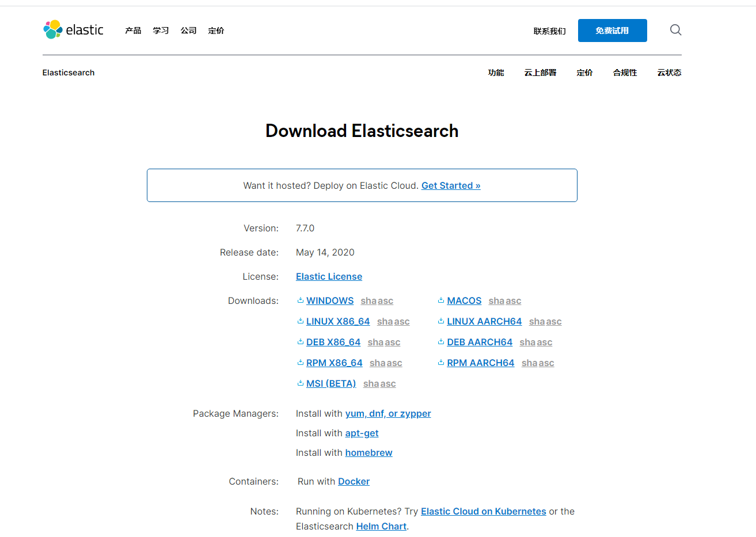Viewport: 756px width, 537px height.
Task: Open Elastic Cloud on Kubernetes link
Action: 484,511
